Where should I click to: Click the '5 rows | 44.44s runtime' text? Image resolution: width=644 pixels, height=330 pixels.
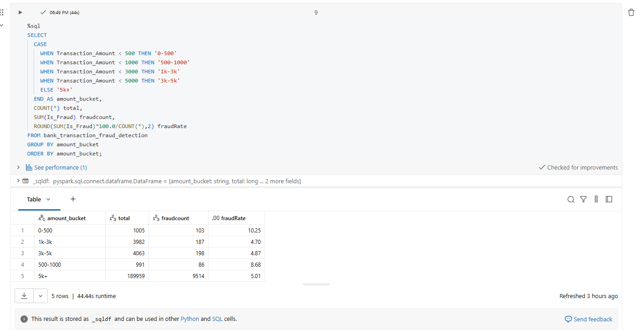tap(83, 296)
